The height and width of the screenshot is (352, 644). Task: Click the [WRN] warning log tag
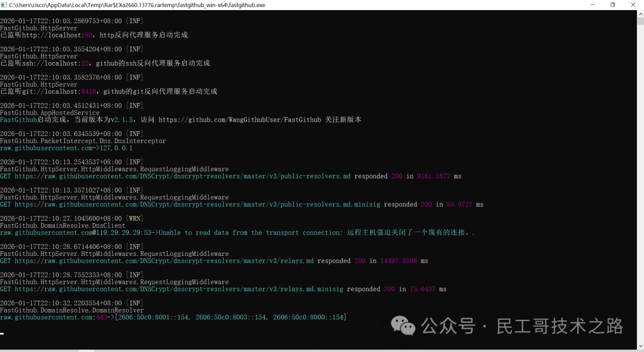click(135, 219)
